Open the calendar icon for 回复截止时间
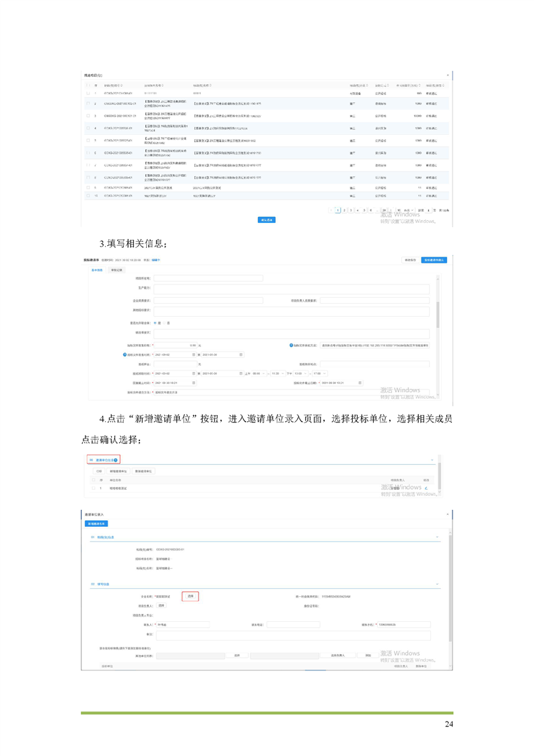This screenshot has height=756, width=534. 195,383
